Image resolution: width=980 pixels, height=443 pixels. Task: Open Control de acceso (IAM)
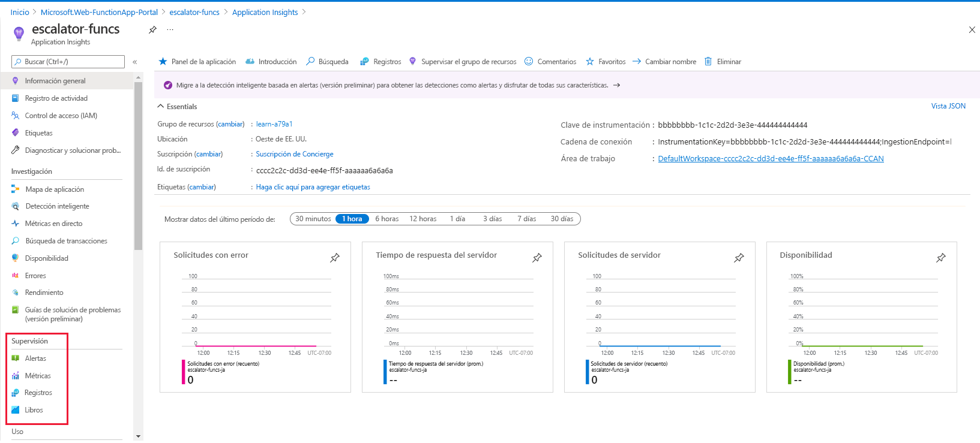67,116
